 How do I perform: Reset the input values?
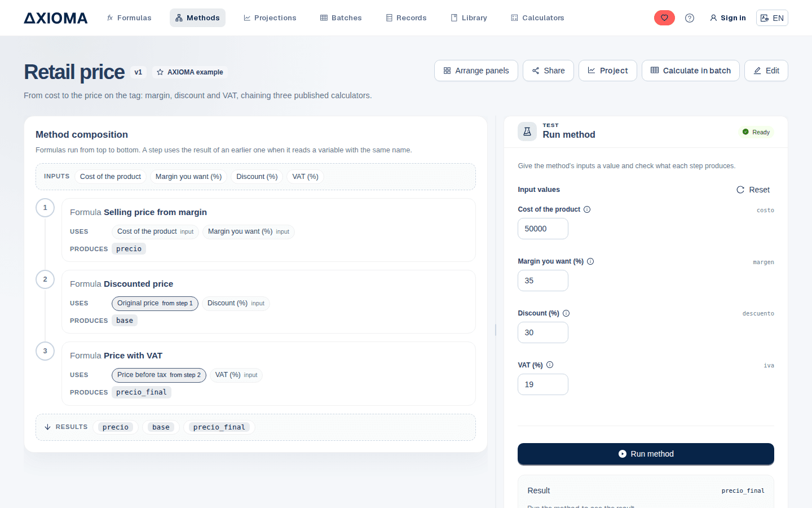pos(753,190)
